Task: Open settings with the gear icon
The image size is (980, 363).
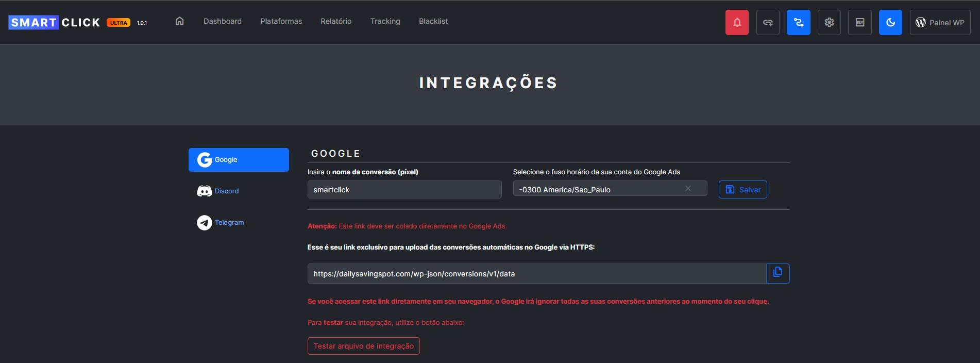Action: point(829,23)
